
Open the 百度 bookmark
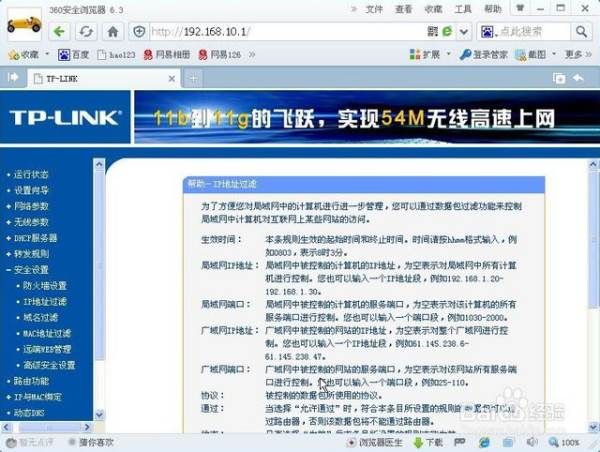(73, 55)
